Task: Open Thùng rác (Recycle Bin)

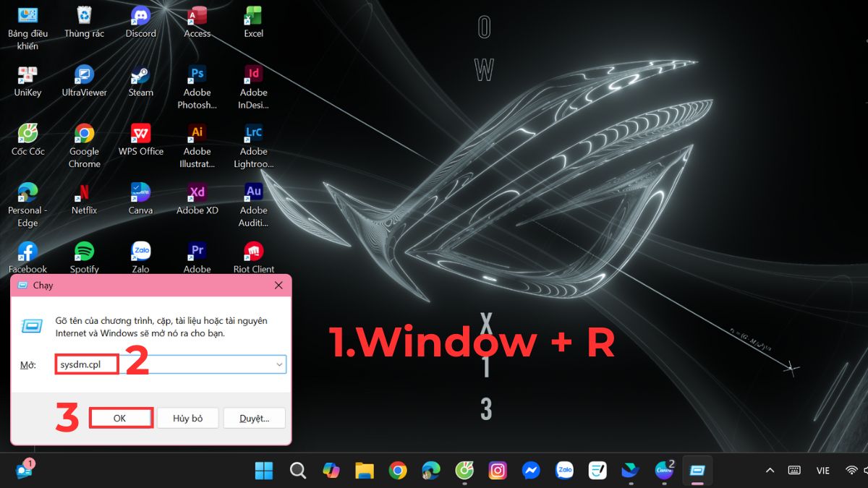Action: pos(84,16)
